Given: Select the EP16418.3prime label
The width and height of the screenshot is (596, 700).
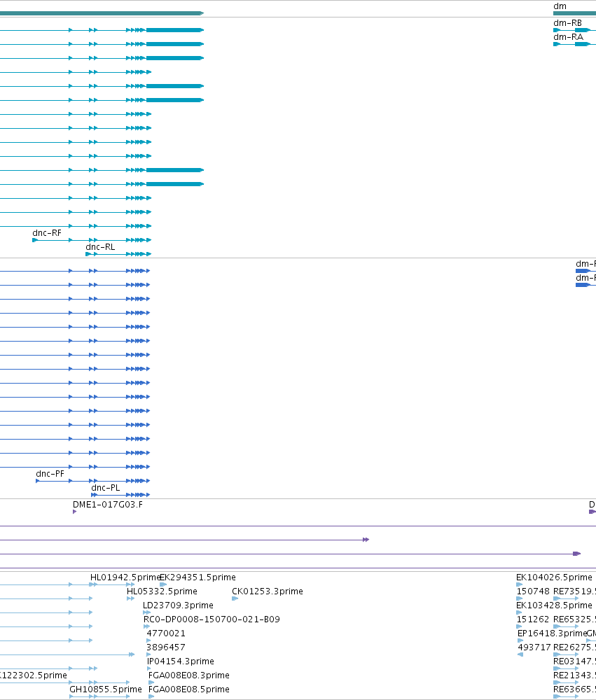Looking at the screenshot, I should 552,633.
